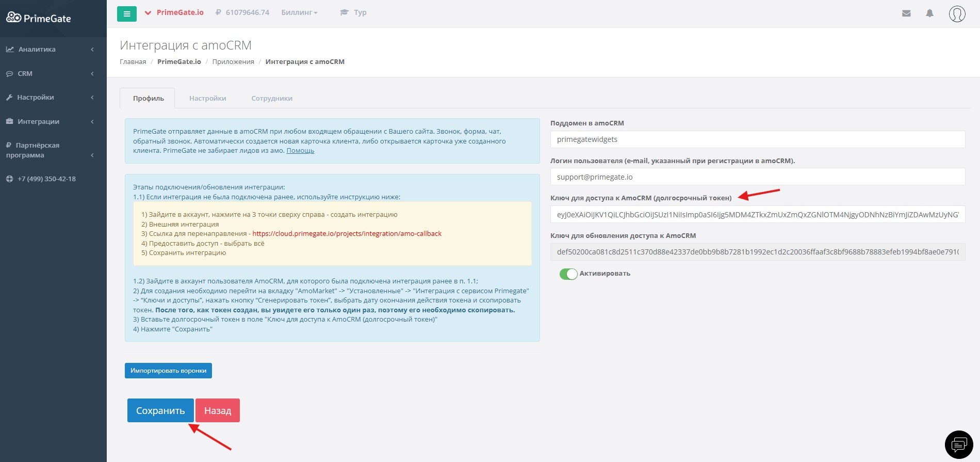The image size is (980, 462).
Task: Open the PrimeGate.io project dropdown
Action: tap(174, 12)
